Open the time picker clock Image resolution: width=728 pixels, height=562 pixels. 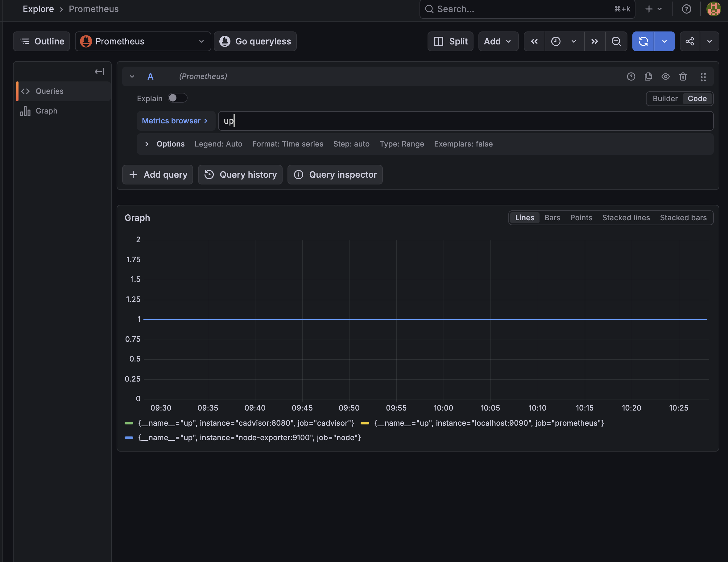(556, 41)
